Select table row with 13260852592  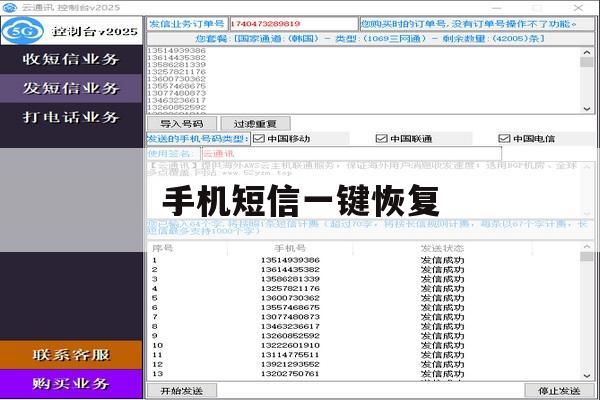point(364,336)
